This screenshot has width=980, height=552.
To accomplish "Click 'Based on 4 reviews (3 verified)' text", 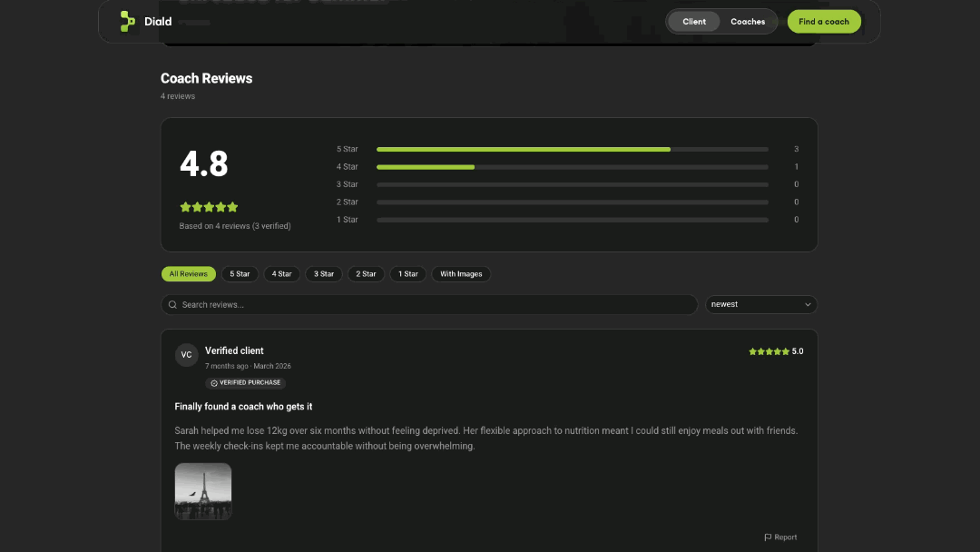I will 235,226.
